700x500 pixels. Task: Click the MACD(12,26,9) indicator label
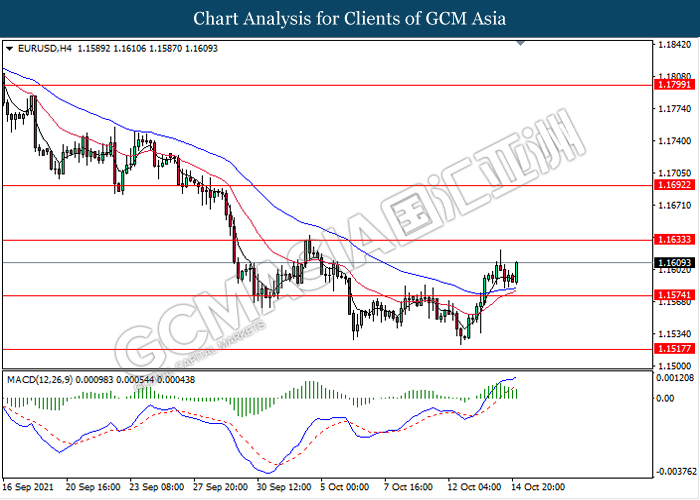(40, 380)
